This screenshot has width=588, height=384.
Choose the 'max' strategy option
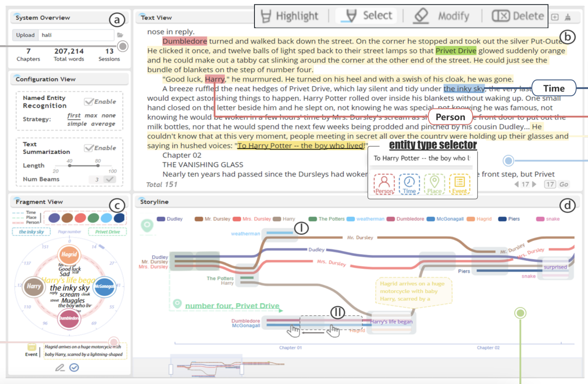91,116
